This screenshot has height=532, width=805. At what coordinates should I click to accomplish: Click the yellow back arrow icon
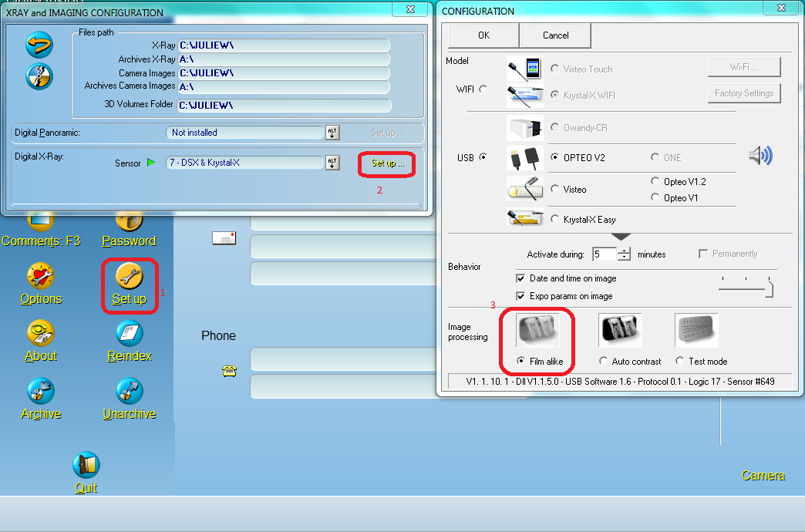pyautogui.click(x=39, y=45)
